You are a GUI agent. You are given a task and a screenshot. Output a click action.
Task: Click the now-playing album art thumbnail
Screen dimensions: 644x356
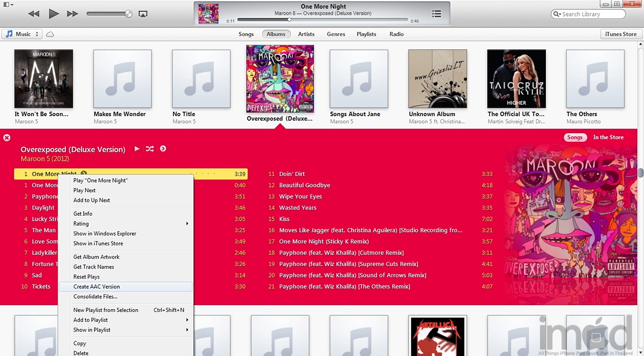point(208,14)
